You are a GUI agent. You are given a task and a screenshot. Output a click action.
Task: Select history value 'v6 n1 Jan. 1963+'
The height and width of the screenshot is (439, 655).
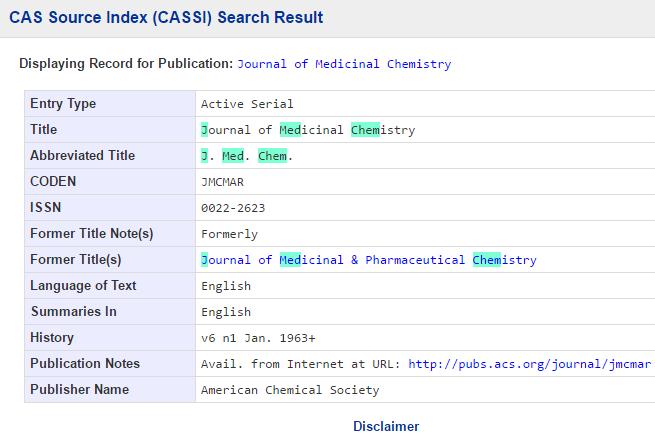[258, 338]
